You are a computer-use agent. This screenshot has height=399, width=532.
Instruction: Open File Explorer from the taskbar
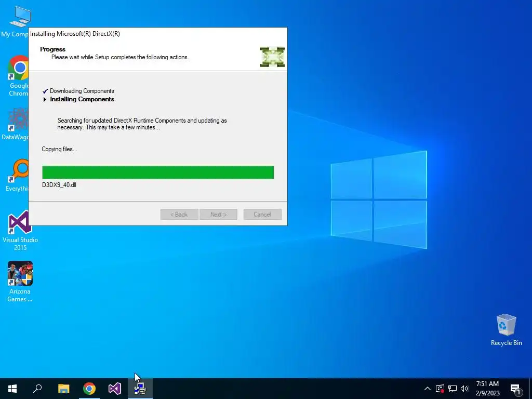[63, 389]
